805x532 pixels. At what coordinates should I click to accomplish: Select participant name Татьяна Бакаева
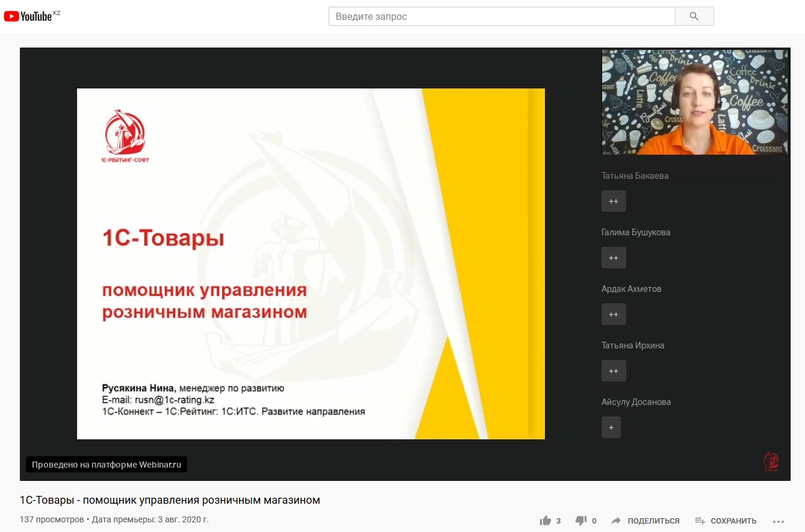pos(635,176)
